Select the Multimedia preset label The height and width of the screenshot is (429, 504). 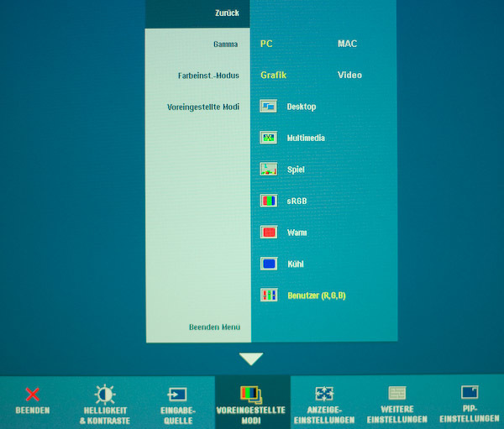(306, 138)
